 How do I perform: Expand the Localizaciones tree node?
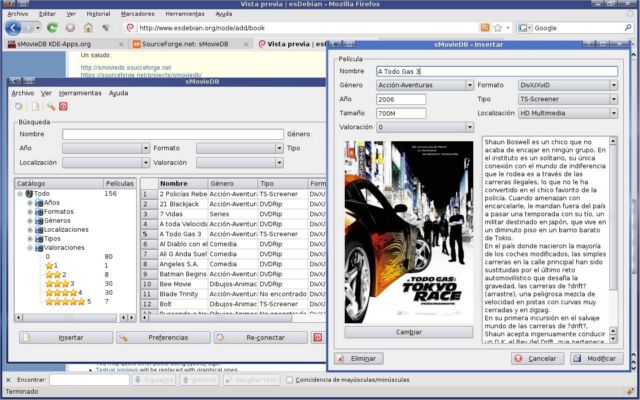(x=30, y=229)
